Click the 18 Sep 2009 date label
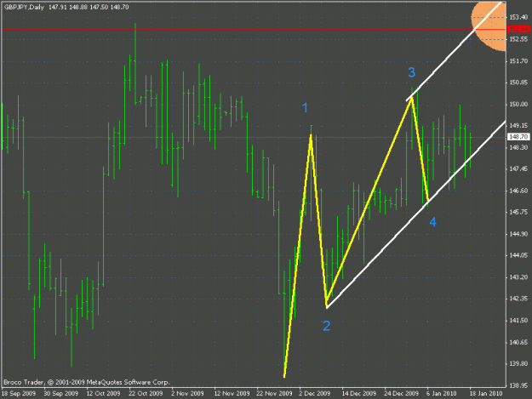Viewport: 532px width, 399px height. pos(19,394)
